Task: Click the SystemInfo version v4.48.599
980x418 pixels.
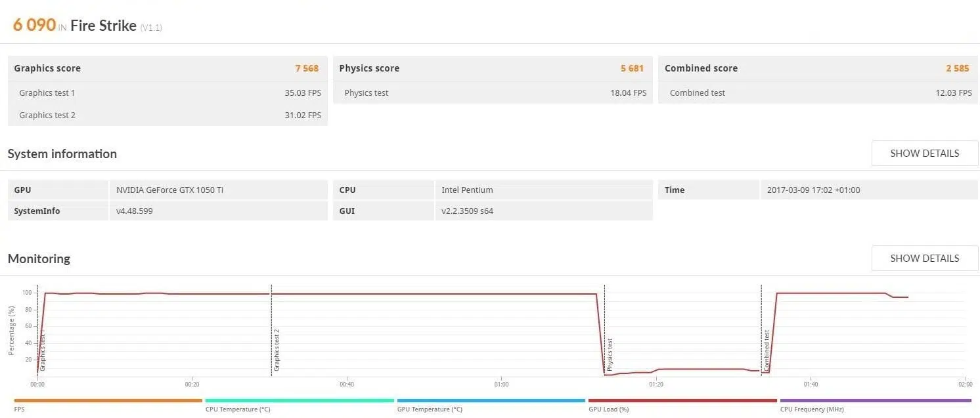Action: click(x=135, y=211)
